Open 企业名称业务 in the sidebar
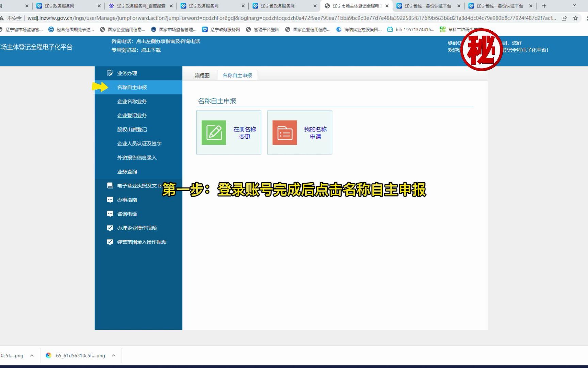 point(138,101)
